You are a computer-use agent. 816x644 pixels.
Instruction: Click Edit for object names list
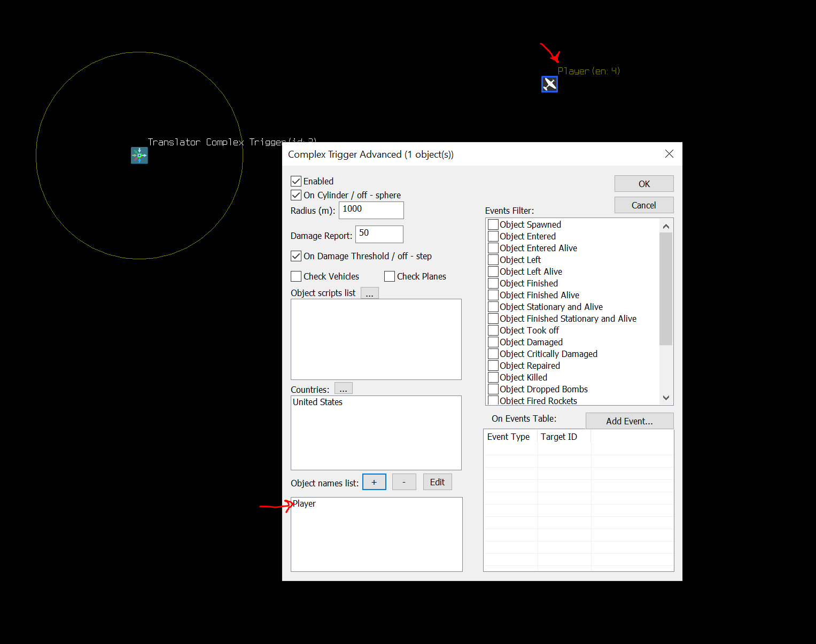pyautogui.click(x=437, y=482)
